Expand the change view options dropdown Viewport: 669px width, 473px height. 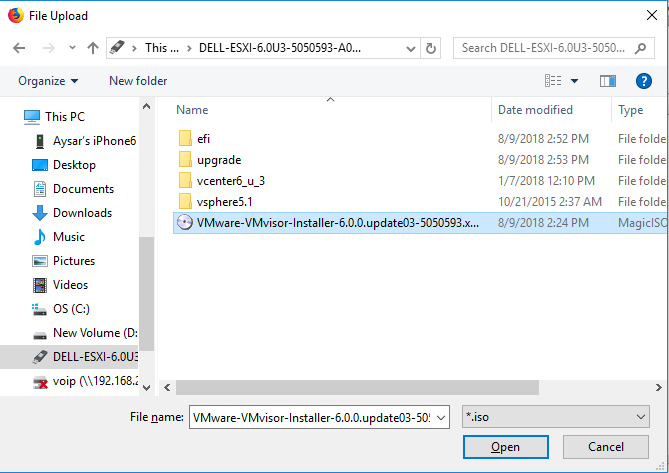point(574,81)
